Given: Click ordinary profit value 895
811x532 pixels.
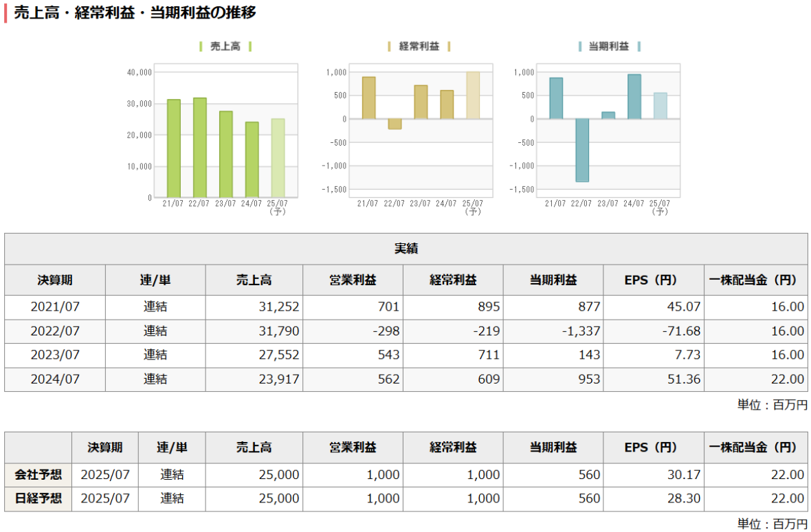Looking at the screenshot, I should pos(489,307).
